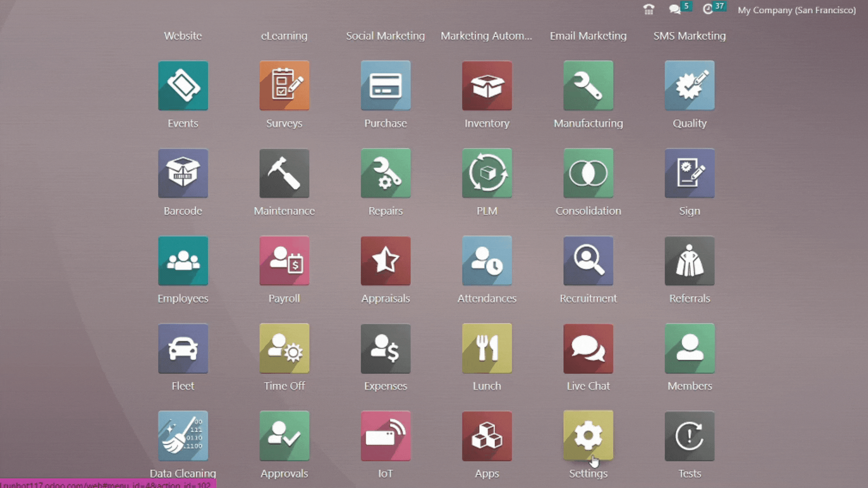Open the Attendances app
The width and height of the screenshot is (868, 488).
click(x=487, y=261)
